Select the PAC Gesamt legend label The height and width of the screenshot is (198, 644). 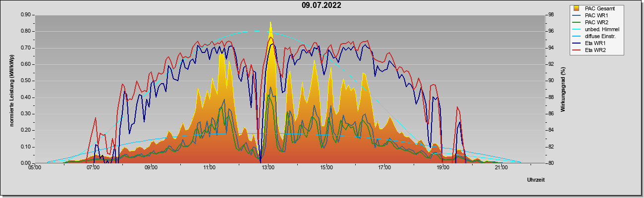point(601,8)
